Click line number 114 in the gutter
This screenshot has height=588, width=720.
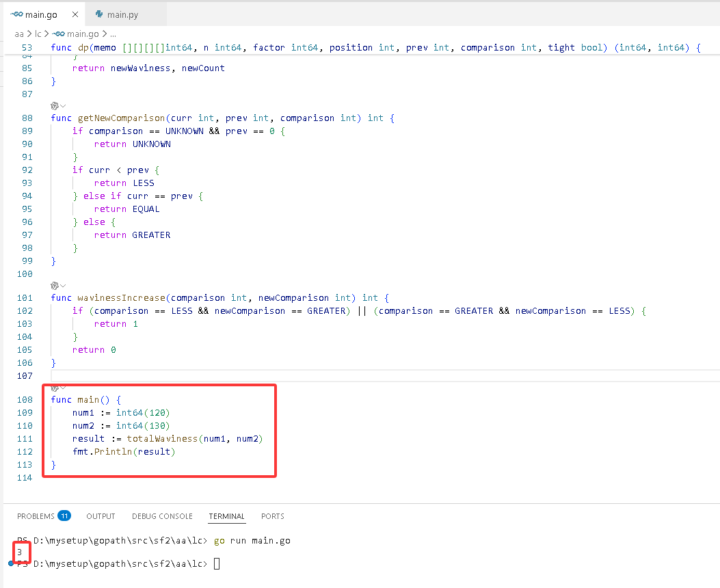(x=25, y=478)
